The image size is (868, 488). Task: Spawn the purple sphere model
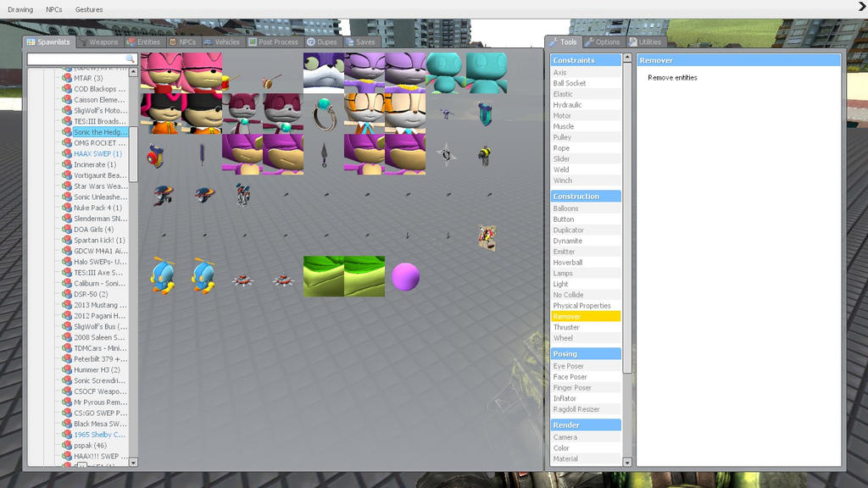(406, 276)
